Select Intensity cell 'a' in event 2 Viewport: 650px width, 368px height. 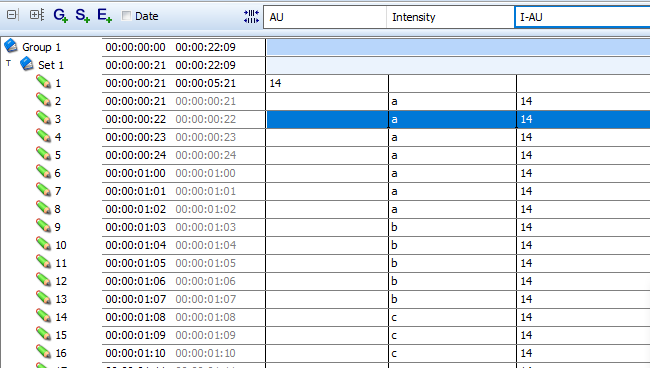[452, 101]
